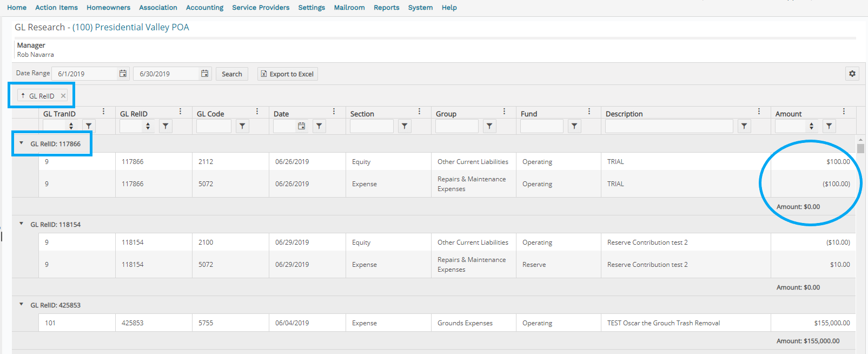Open the start date calendar picker
868x354 pixels.
click(123, 74)
